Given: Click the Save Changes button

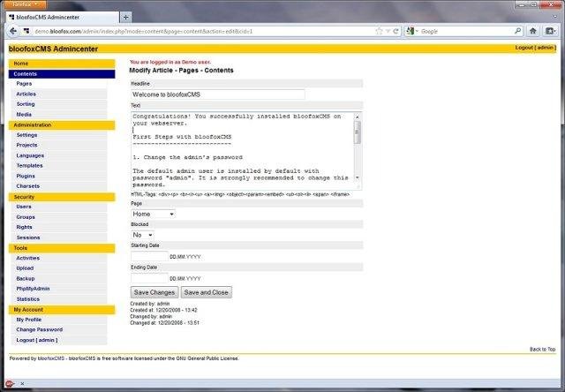Looking at the screenshot, I should [x=154, y=292].
